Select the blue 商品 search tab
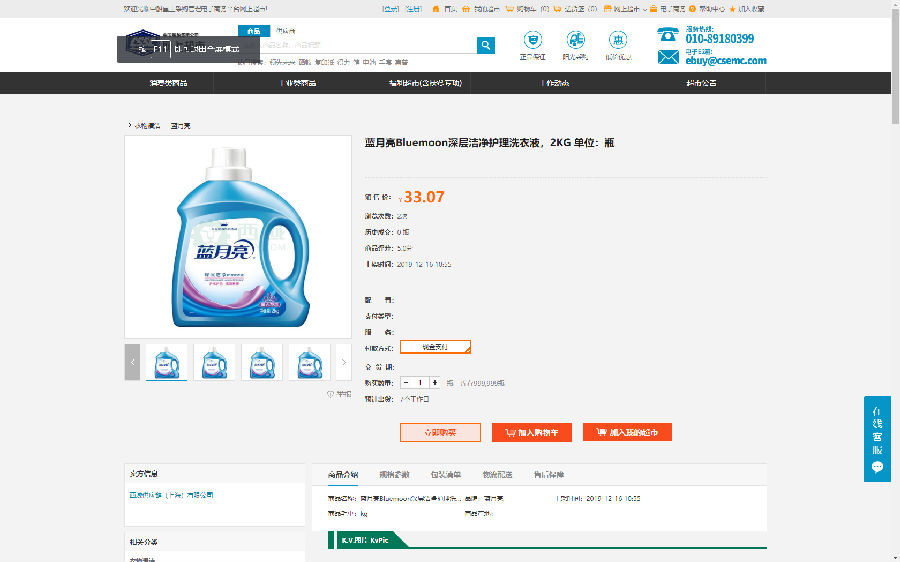The height and width of the screenshot is (562, 900). pos(254,31)
